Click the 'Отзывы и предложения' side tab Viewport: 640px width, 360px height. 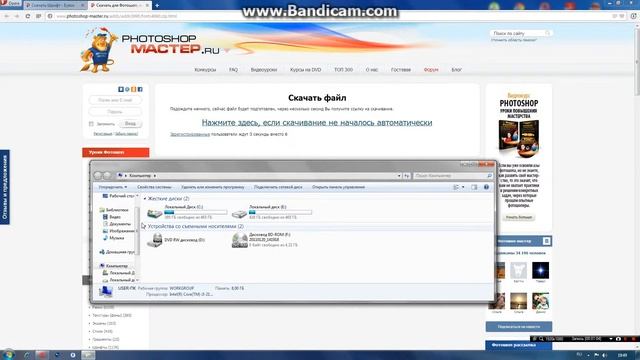[x=5, y=187]
